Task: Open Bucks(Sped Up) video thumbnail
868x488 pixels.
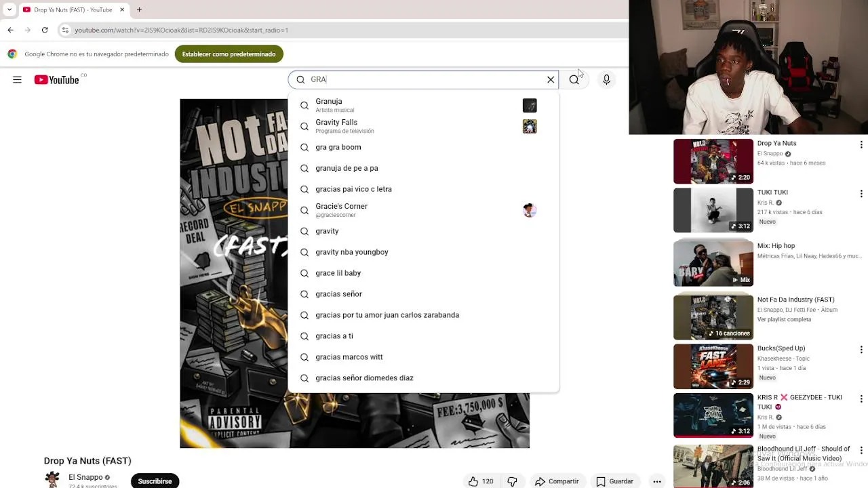Action: click(713, 367)
